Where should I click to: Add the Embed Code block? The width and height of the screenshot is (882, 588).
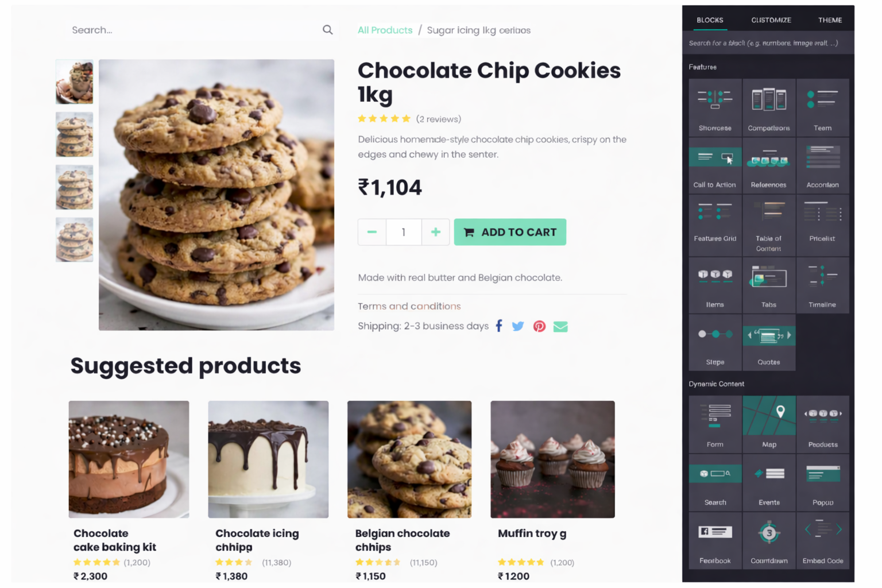point(822,540)
